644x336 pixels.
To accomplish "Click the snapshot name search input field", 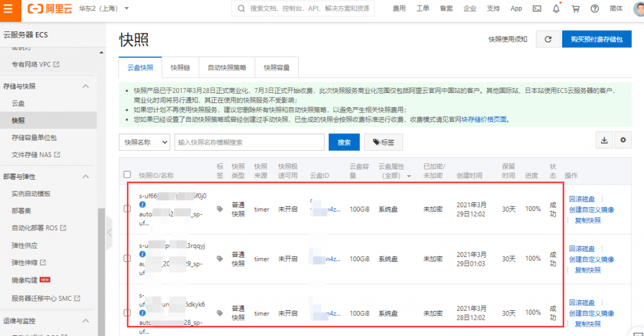I will coord(249,143).
